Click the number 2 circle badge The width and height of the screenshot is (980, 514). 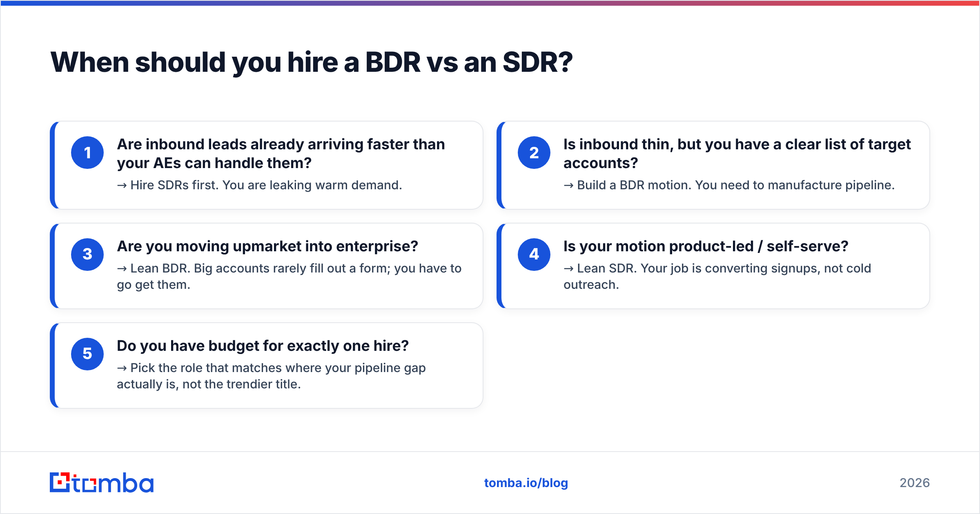pyautogui.click(x=534, y=153)
